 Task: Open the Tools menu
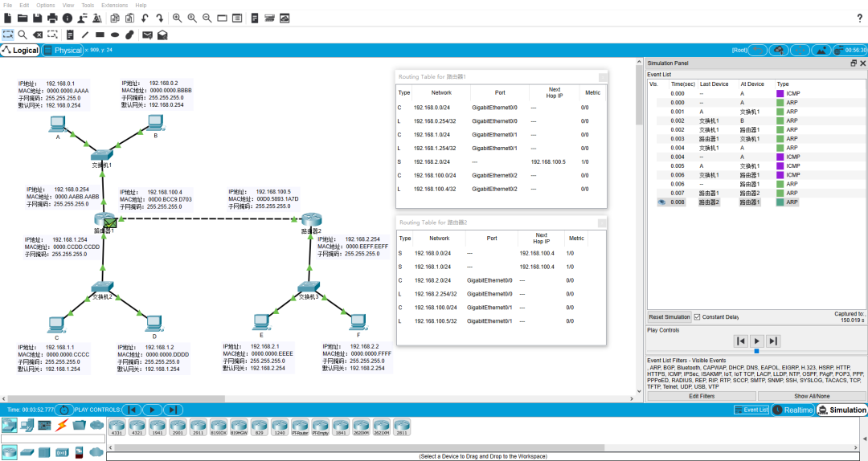click(87, 5)
